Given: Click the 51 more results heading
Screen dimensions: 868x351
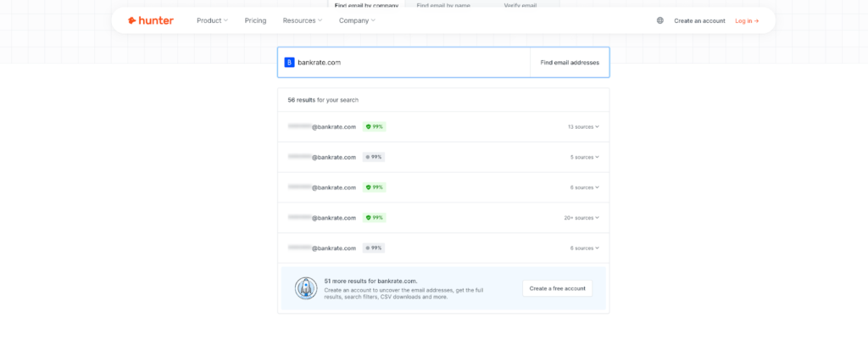Looking at the screenshot, I should (371, 281).
